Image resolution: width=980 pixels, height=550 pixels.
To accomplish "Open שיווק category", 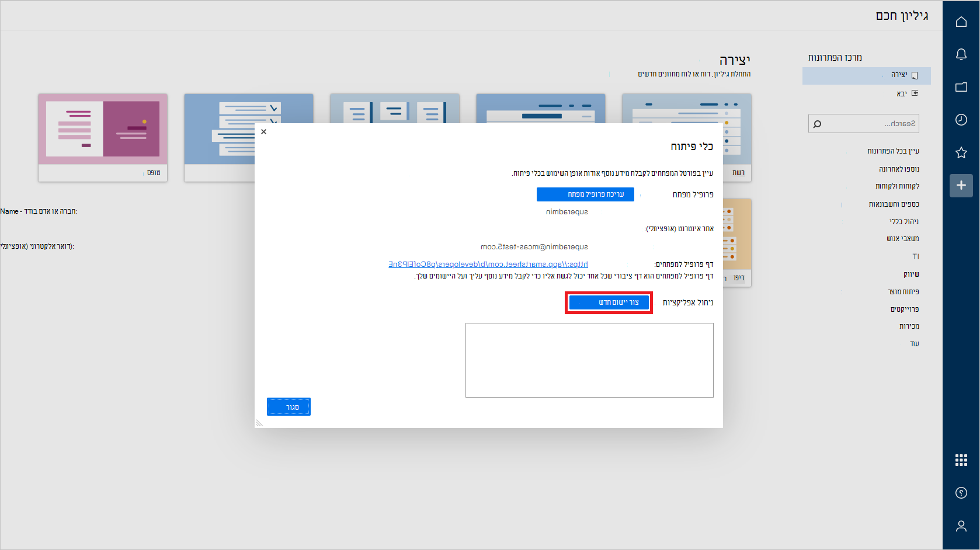I will pos(911,274).
